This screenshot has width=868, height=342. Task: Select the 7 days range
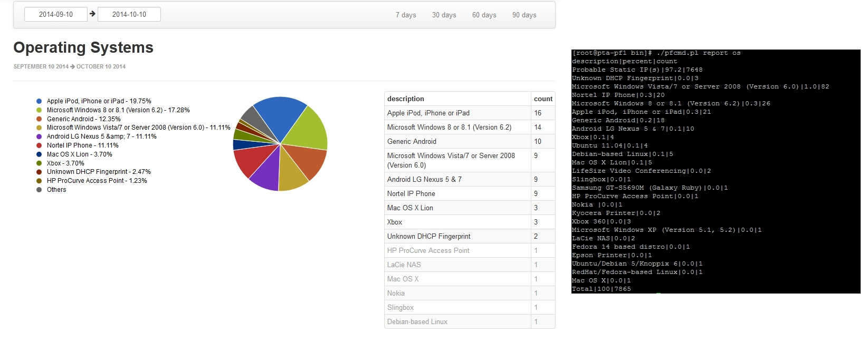click(x=406, y=15)
